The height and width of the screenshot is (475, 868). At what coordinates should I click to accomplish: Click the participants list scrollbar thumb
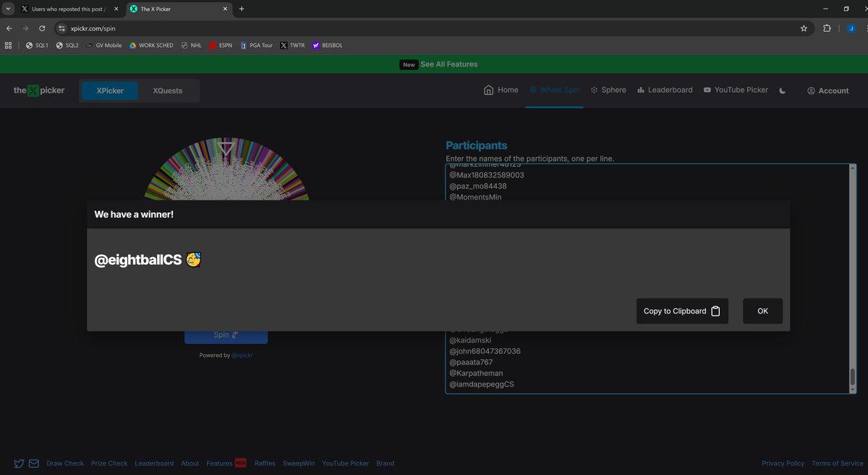coord(852,377)
